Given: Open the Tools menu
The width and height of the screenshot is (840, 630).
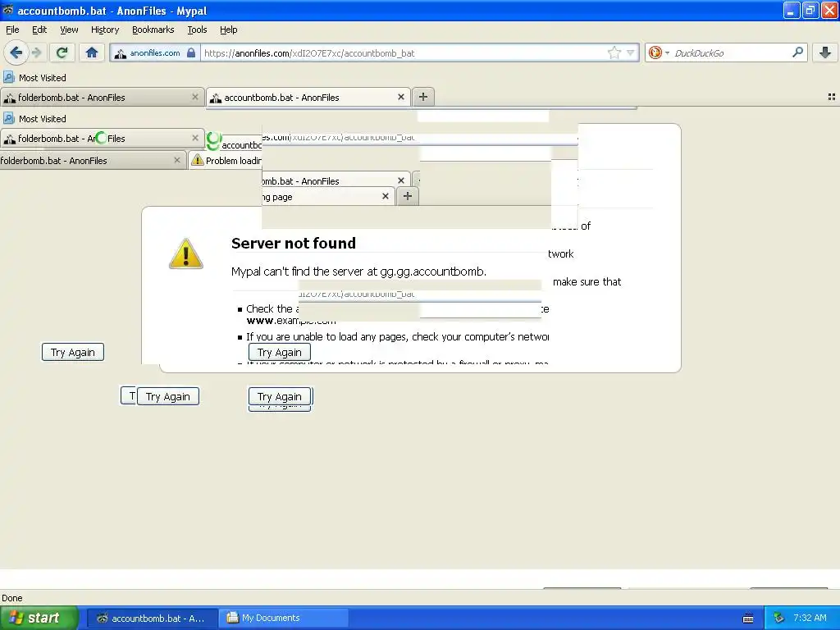Looking at the screenshot, I should coord(197,30).
